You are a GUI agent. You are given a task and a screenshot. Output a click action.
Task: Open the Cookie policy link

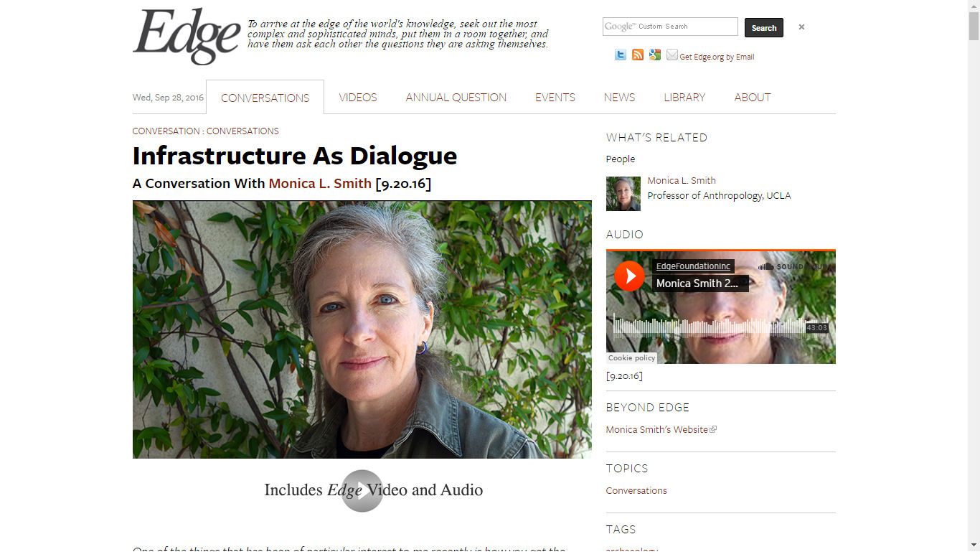point(631,358)
